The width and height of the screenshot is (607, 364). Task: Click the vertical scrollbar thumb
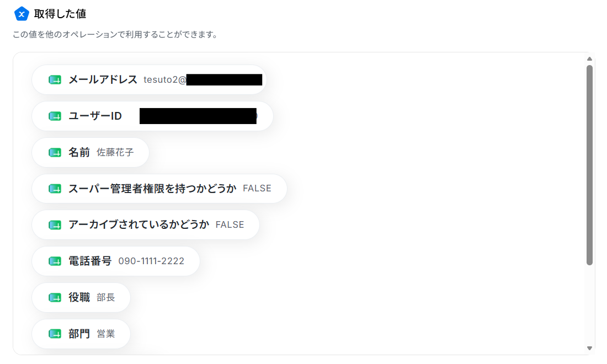click(x=589, y=165)
